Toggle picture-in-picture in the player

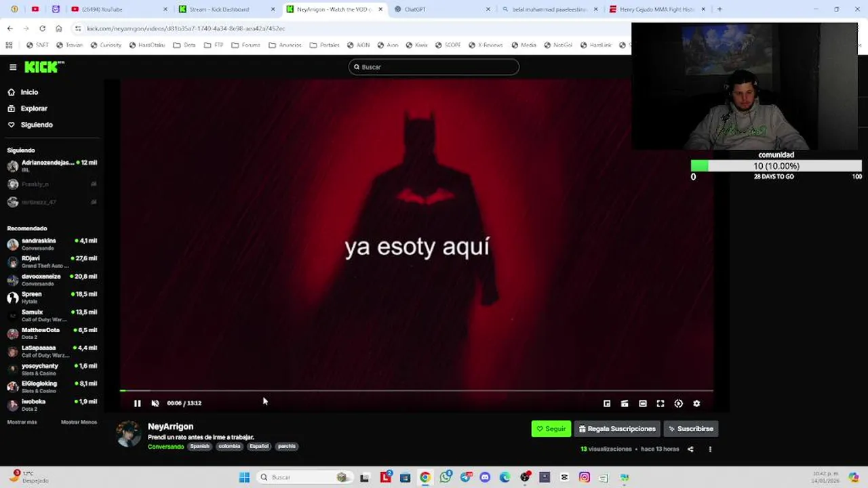pos(607,403)
